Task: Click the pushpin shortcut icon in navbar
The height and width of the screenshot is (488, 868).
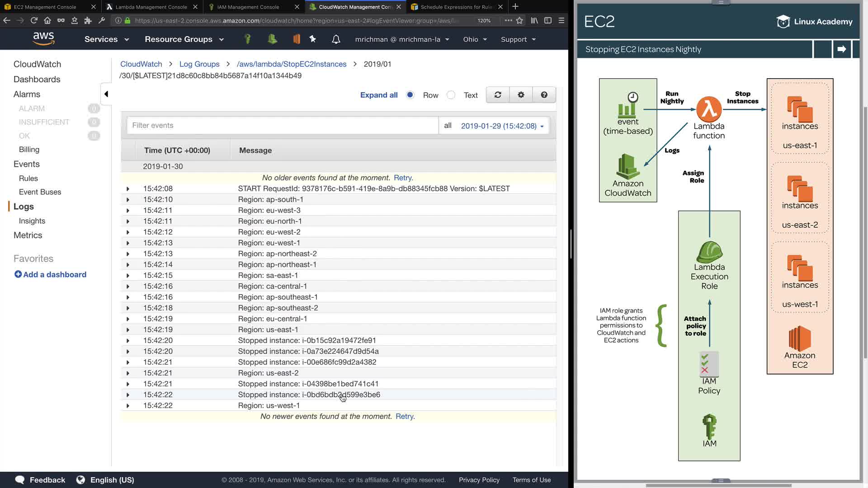Action: pos(312,39)
